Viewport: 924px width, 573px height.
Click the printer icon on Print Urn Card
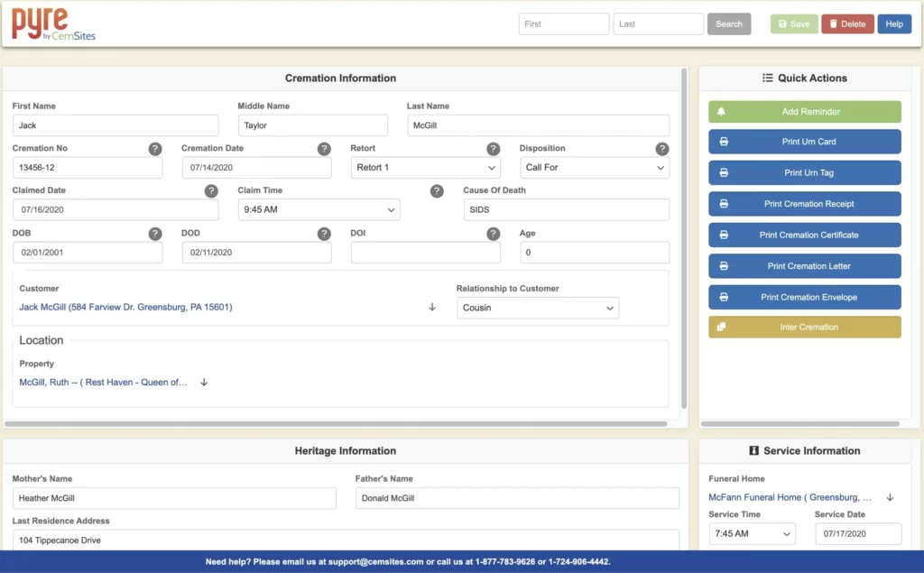coord(722,142)
